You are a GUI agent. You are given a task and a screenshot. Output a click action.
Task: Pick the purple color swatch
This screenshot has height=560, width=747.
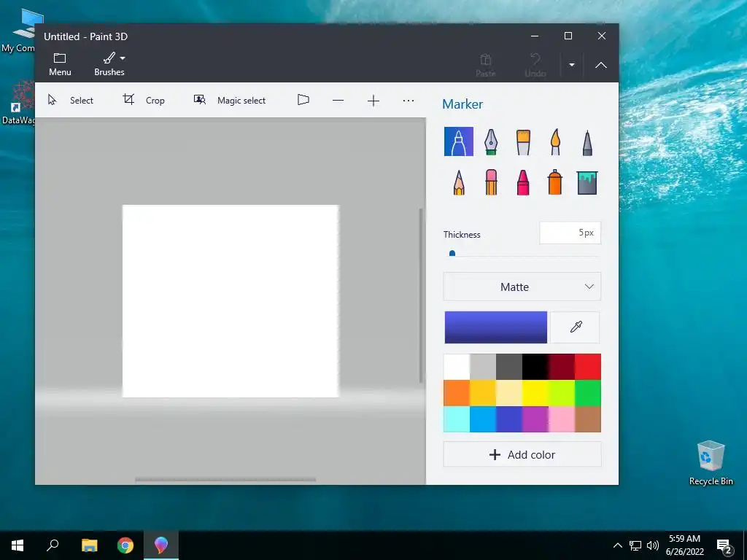tap(535, 419)
